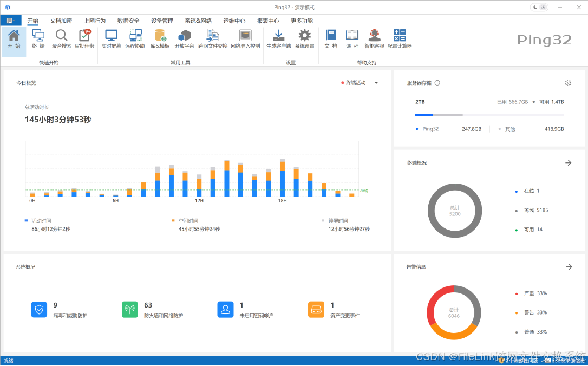Click the server storage usage progress bar

[489, 115]
